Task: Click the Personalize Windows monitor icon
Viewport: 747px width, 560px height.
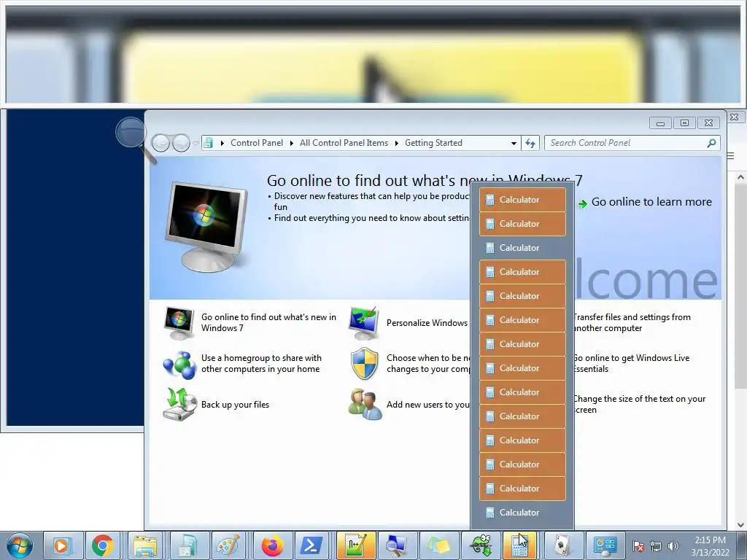Action: point(365,323)
